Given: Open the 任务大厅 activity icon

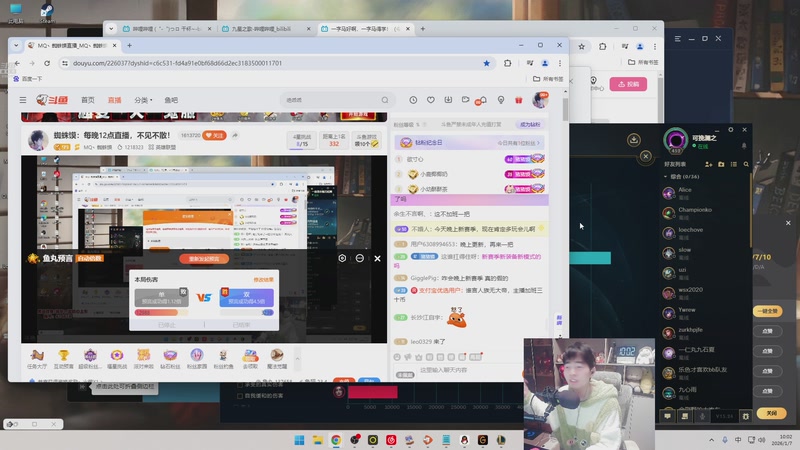Looking at the screenshot, I should tap(37, 359).
